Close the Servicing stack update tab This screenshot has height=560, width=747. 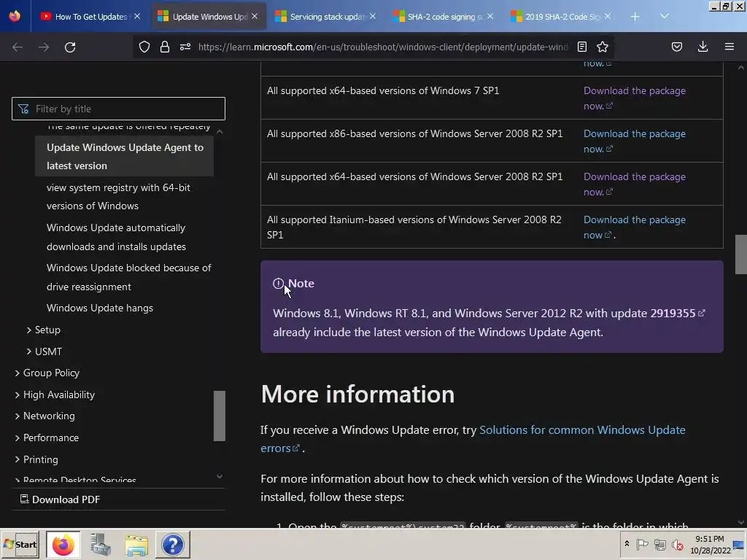point(373,16)
